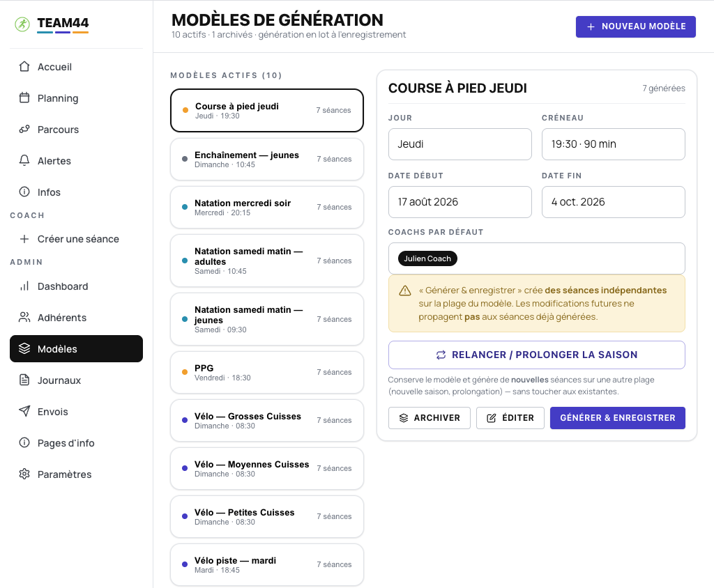714x588 pixels.
Task: Click the Date fin field 4 oct. 2026
Action: coord(613,202)
